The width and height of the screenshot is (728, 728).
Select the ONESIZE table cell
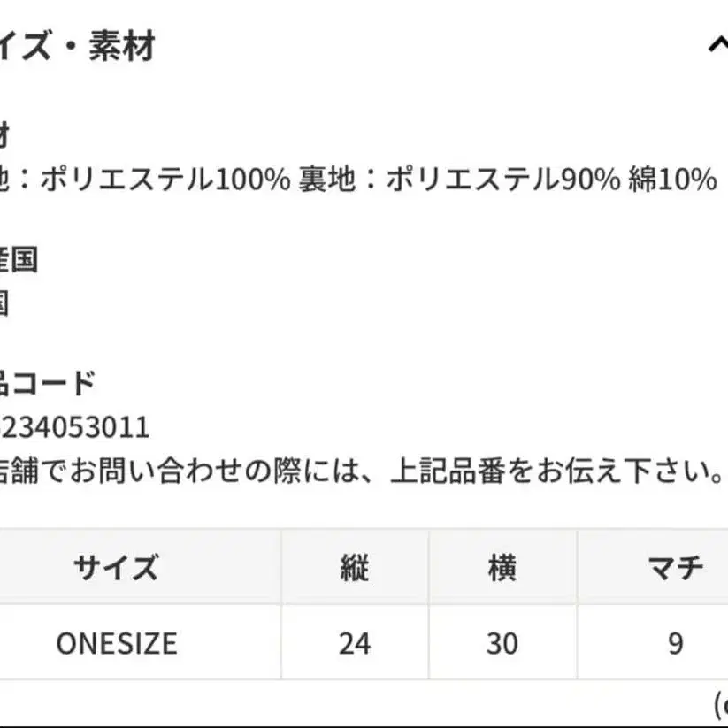tap(116, 643)
